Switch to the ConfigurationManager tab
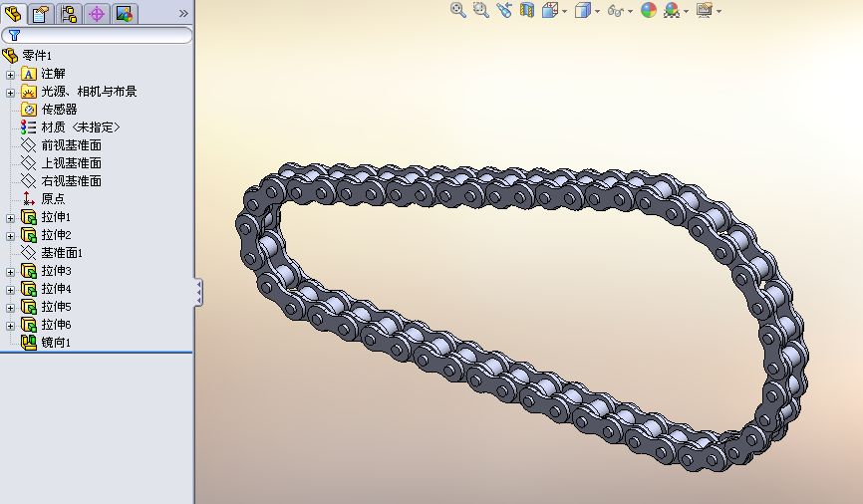Viewport: 863px width, 504px height. click(x=68, y=13)
